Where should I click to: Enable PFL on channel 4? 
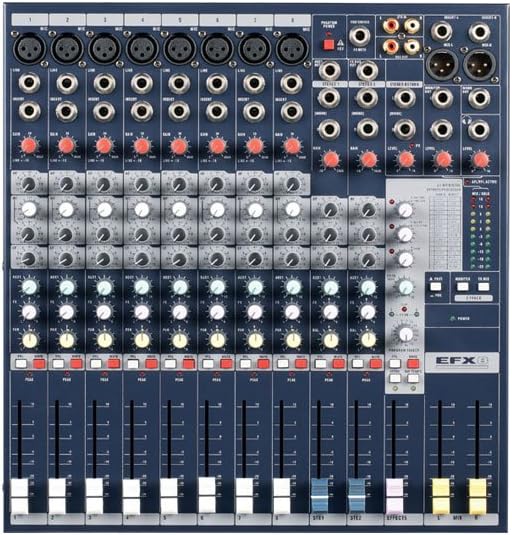click(x=133, y=364)
